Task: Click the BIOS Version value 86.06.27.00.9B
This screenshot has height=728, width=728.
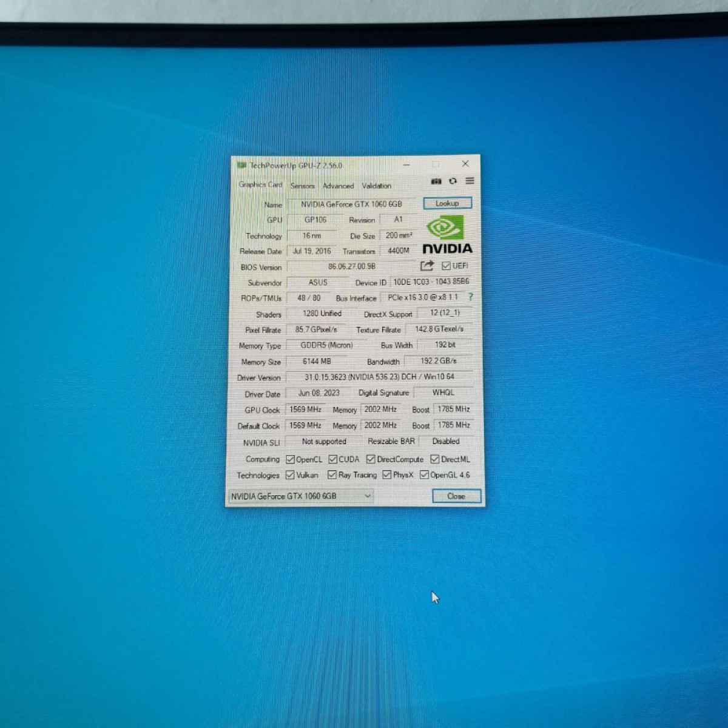Action: [352, 266]
